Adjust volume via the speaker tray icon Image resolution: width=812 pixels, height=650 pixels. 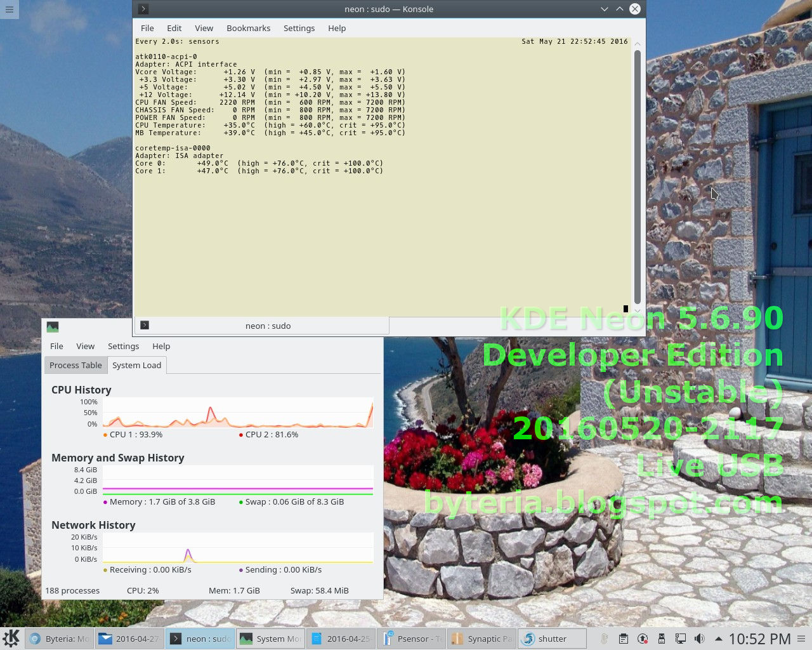(699, 639)
